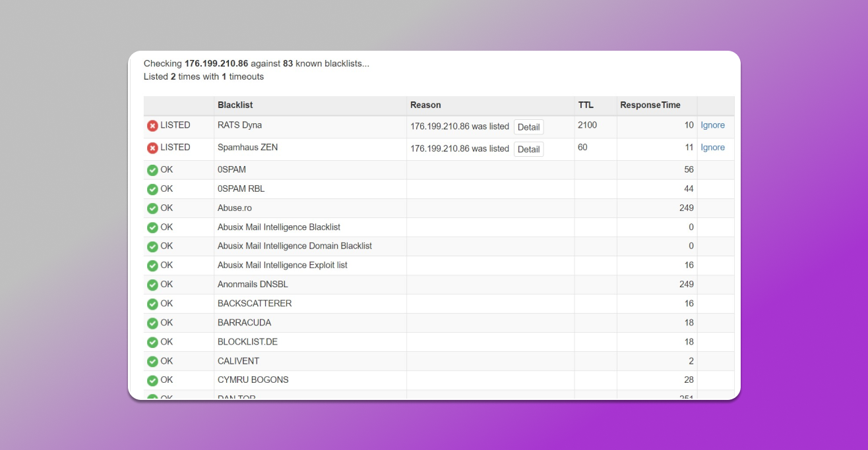Viewport: 868px width, 450px height.
Task: Open Detail for the Spamhaus ZEN listing
Action: tap(528, 150)
